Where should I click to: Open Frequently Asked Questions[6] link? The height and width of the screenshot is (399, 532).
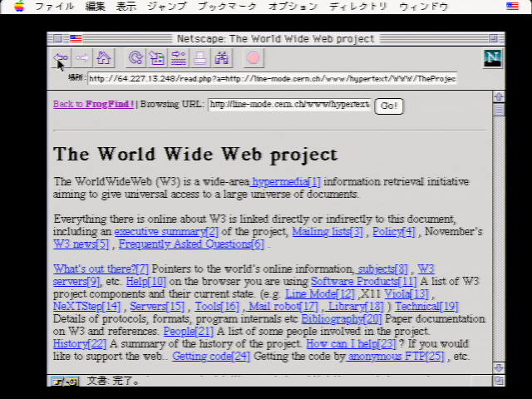191,244
